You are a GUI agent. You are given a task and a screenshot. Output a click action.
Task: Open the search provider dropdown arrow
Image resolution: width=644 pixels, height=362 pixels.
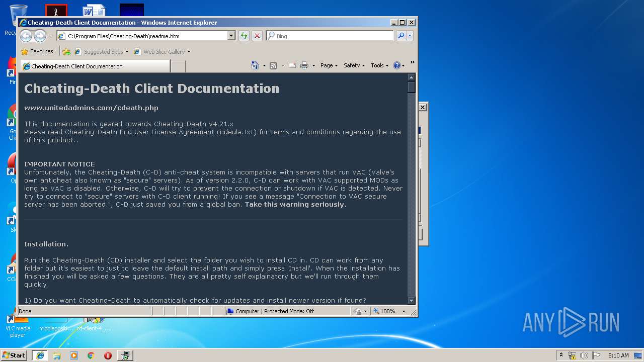tap(410, 36)
